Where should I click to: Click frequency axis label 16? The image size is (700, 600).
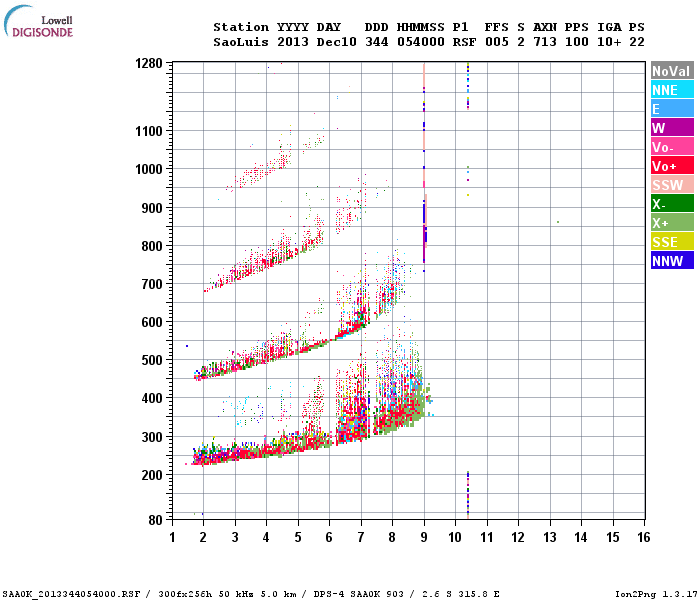pyautogui.click(x=643, y=537)
